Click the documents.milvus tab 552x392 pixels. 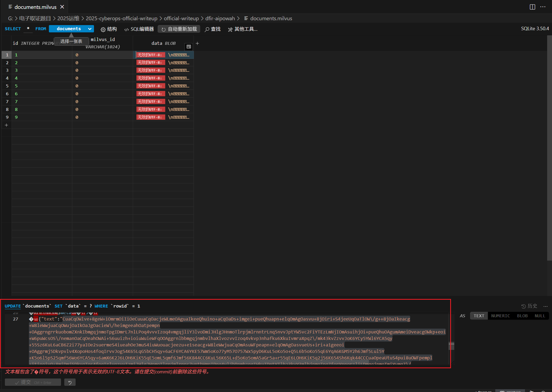(x=35, y=7)
